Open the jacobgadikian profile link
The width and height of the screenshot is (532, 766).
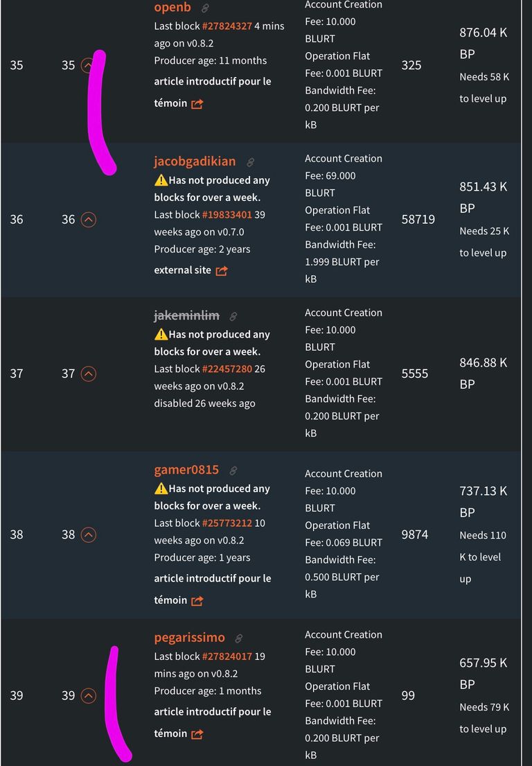(195, 162)
